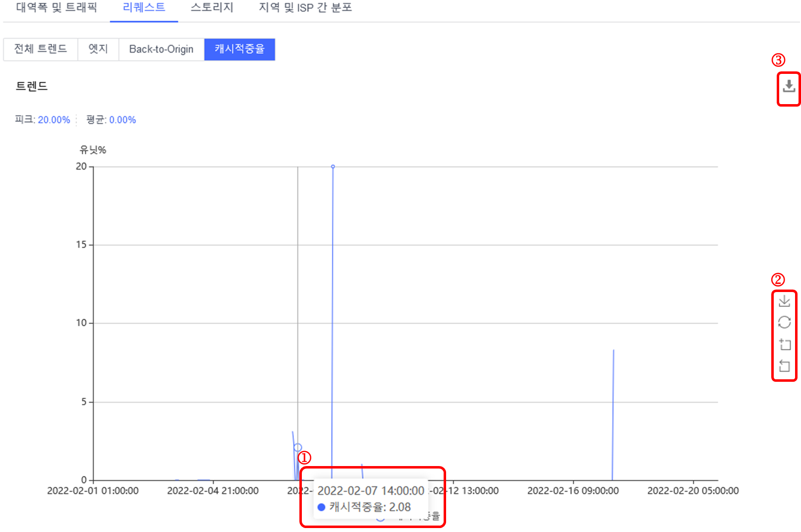Save the chart as image icon
The image size is (801, 532).
pos(784,301)
